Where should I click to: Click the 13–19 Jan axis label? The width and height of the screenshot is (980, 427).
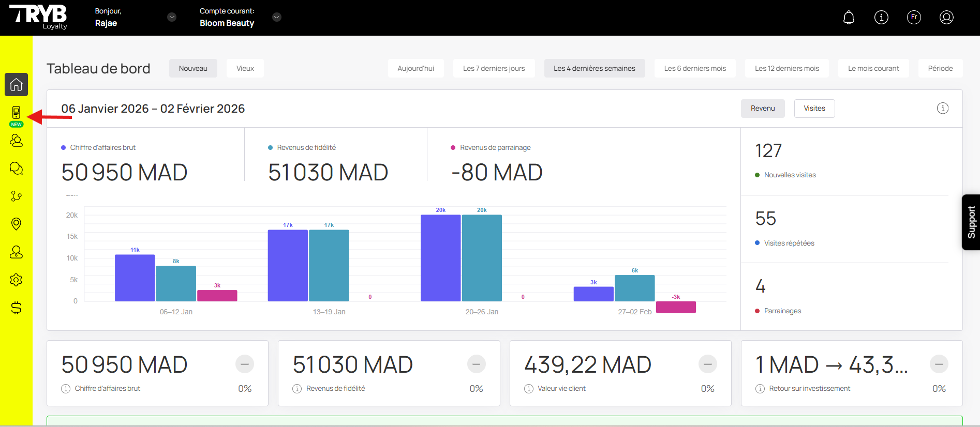coord(329,312)
